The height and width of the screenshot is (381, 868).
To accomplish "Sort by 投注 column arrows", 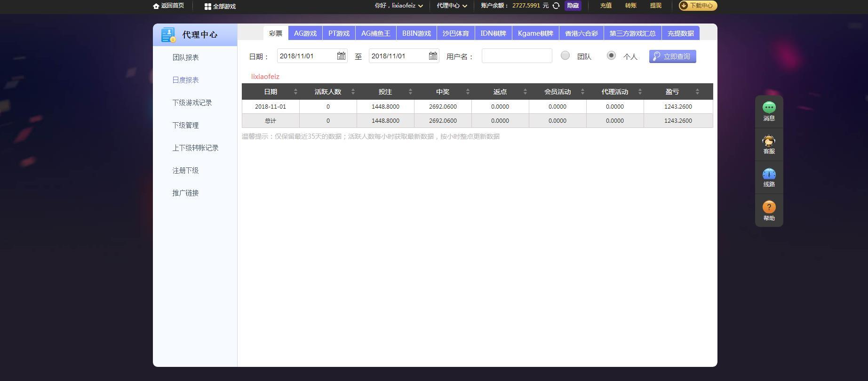I will click(x=410, y=92).
